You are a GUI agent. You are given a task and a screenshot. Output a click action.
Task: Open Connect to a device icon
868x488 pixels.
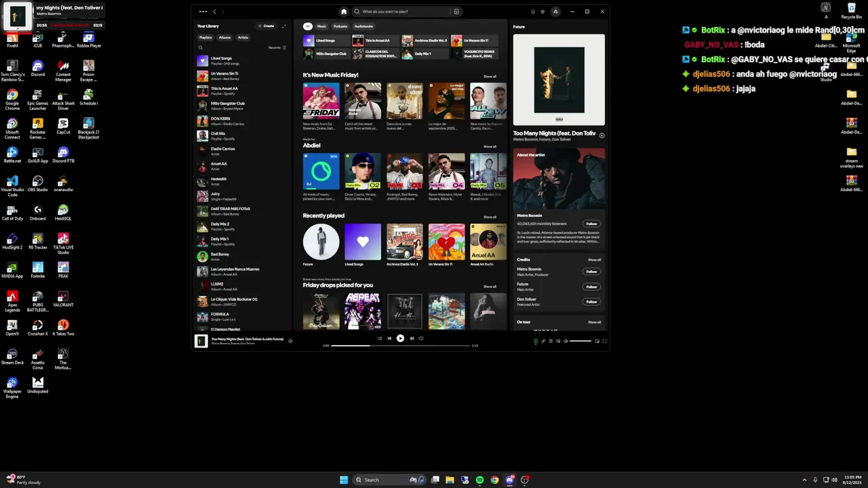[558, 341]
